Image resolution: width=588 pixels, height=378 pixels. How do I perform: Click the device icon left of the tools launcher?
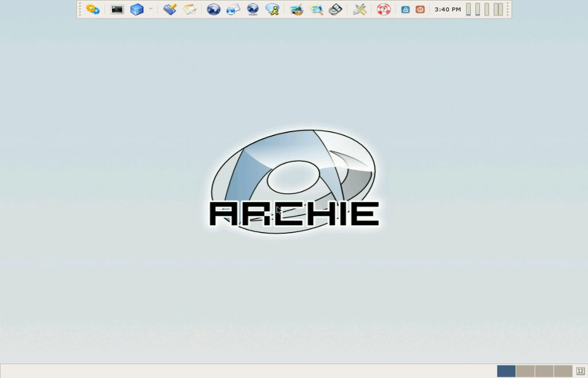point(335,9)
